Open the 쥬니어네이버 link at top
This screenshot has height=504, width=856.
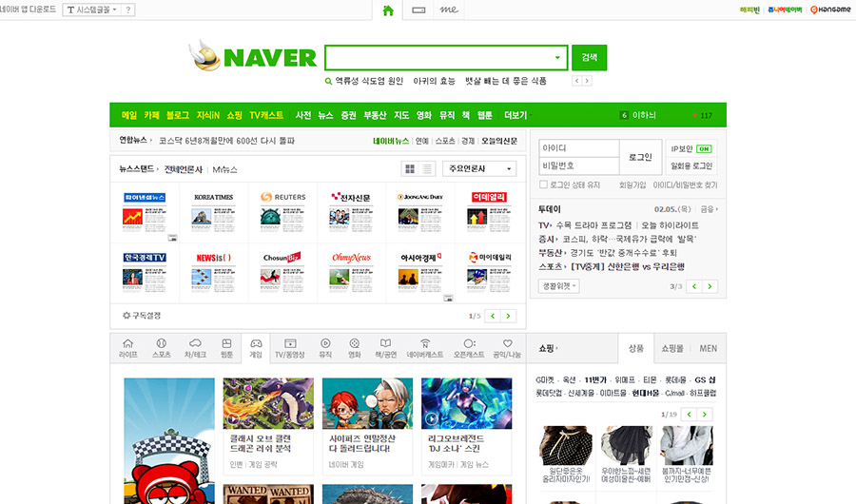[x=785, y=10]
